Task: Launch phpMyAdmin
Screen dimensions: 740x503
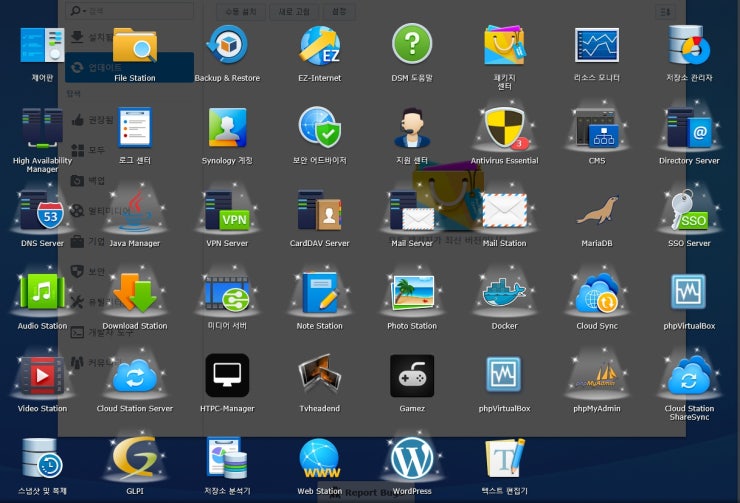Action: [597, 377]
